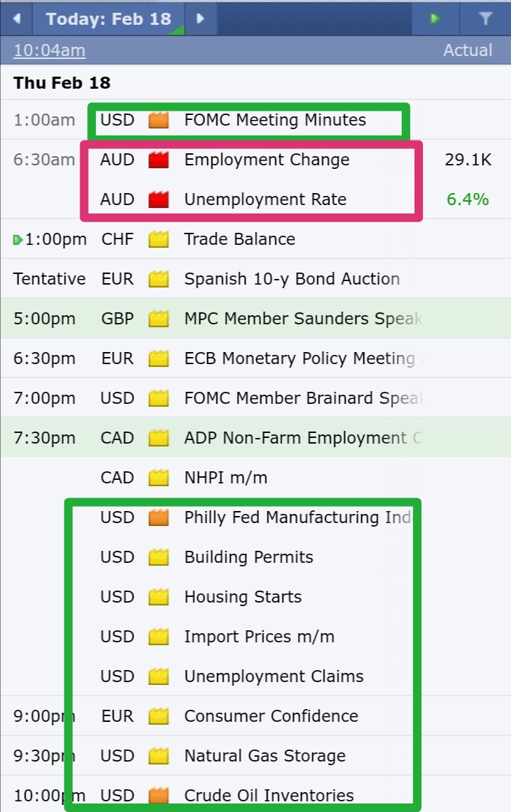511x812 pixels.
Task: Expand the ADP Non-Farm Employment row
Action: (x=255, y=438)
